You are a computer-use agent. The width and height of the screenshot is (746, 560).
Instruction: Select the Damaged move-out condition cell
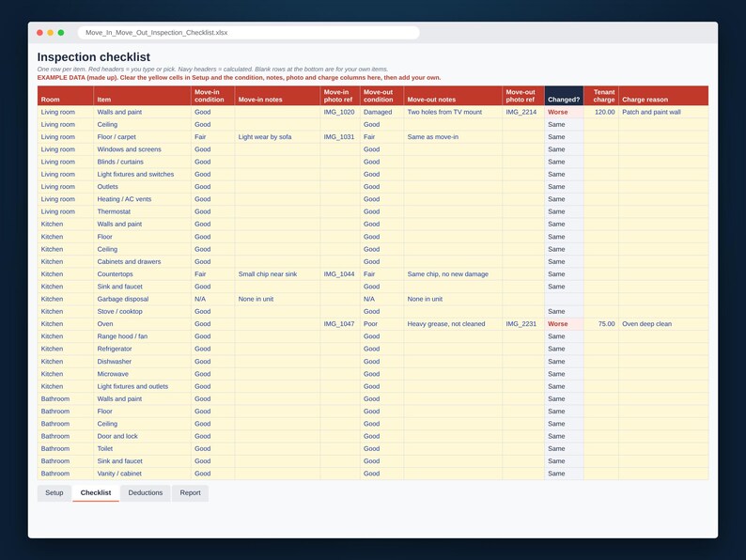click(382, 112)
